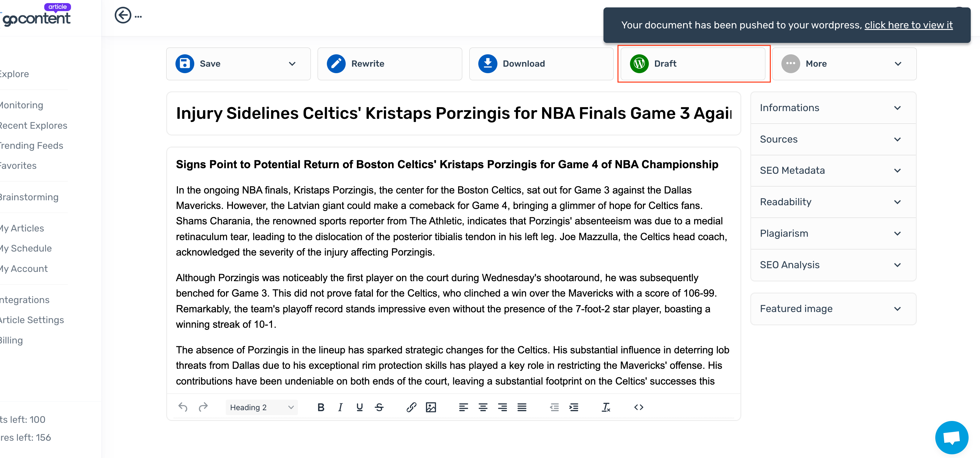Image resolution: width=980 pixels, height=458 pixels.
Task: Open the chat bubble widget
Action: 951,437
